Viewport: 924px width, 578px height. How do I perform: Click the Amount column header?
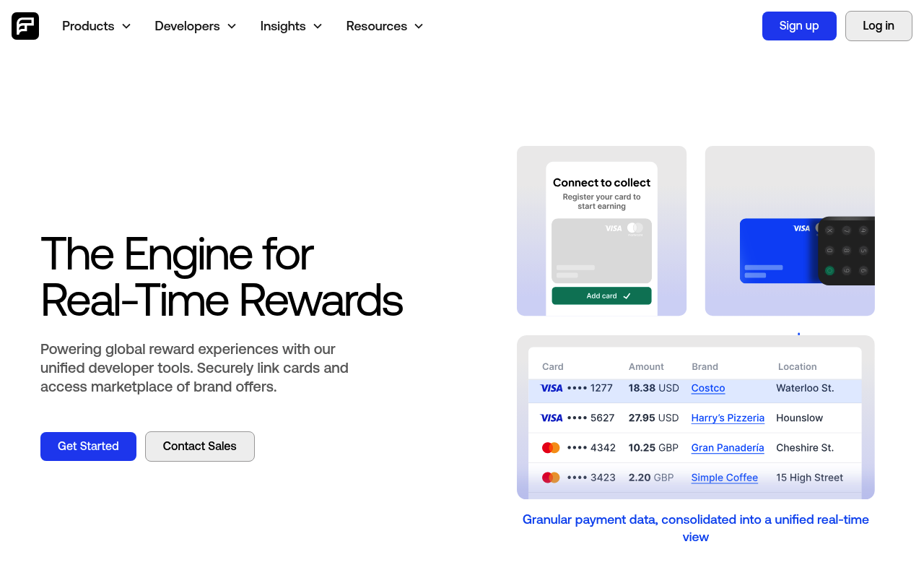pyautogui.click(x=646, y=367)
